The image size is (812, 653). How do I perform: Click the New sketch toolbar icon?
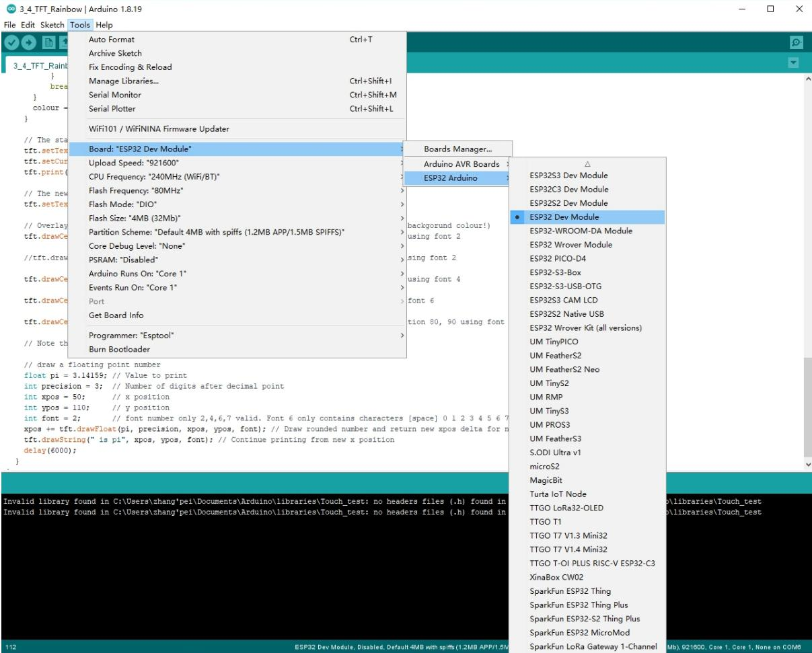tap(49, 42)
